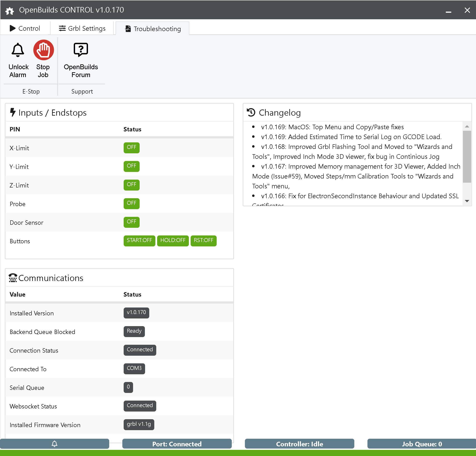Switch to the Control tab
This screenshot has width=476, height=456.
click(25, 28)
